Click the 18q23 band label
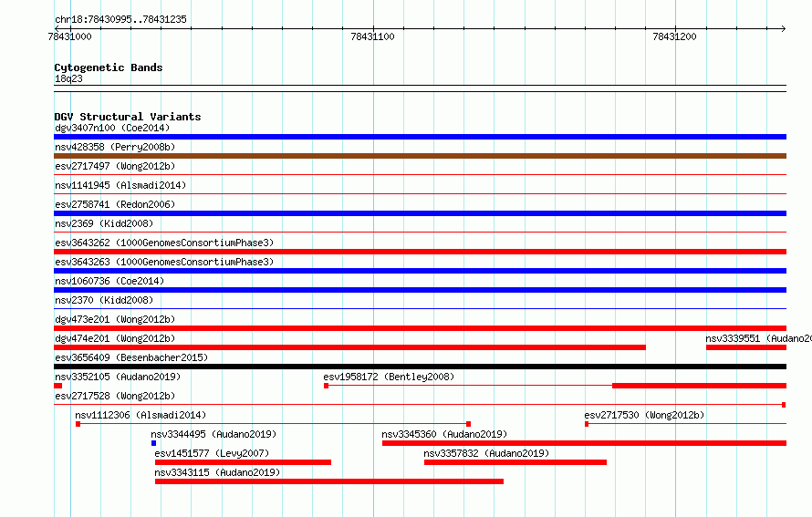Image resolution: width=812 pixels, height=517 pixels. 68,78
